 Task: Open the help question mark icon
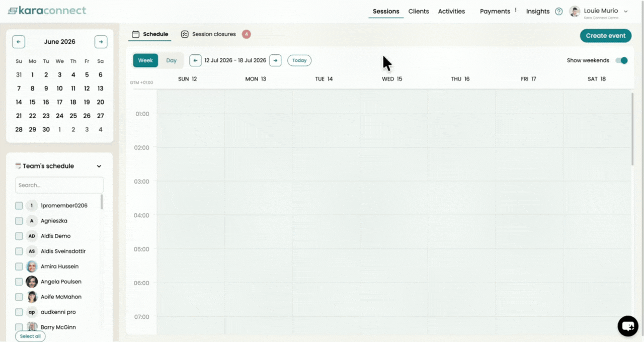pos(558,12)
